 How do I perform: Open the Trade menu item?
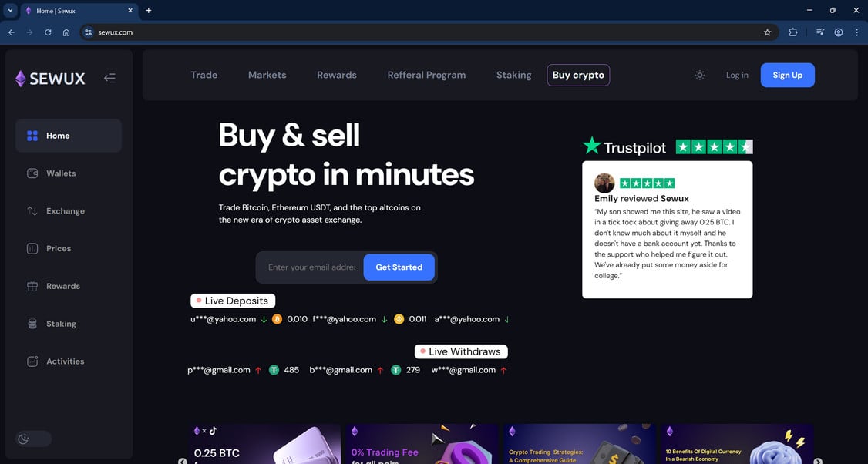coord(204,75)
